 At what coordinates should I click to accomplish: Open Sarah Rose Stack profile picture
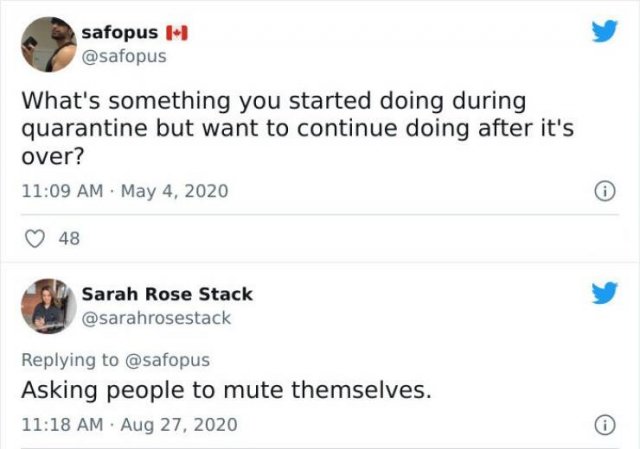click(x=49, y=306)
